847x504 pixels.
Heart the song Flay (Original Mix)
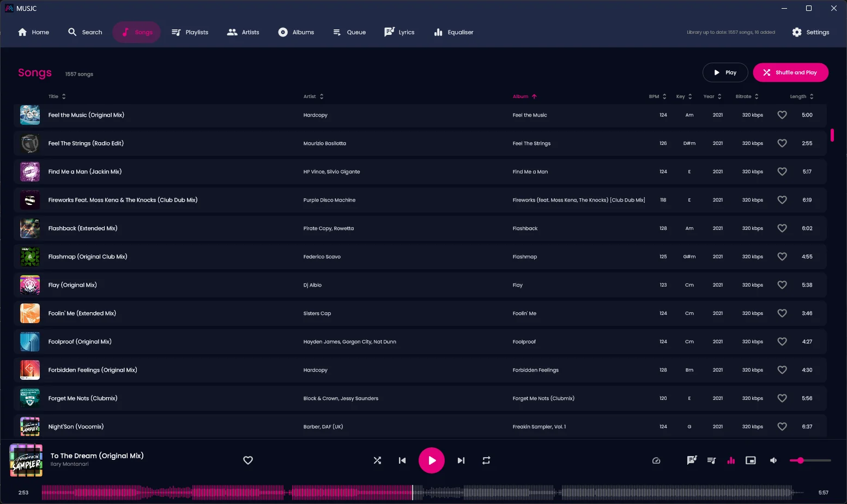(x=782, y=285)
